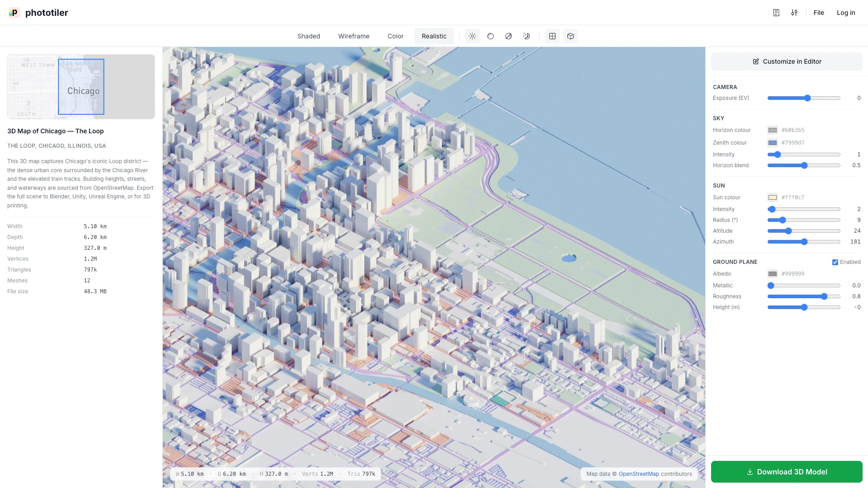This screenshot has width=868, height=488.
Task: Switch to the Color view tab
Action: (396, 36)
